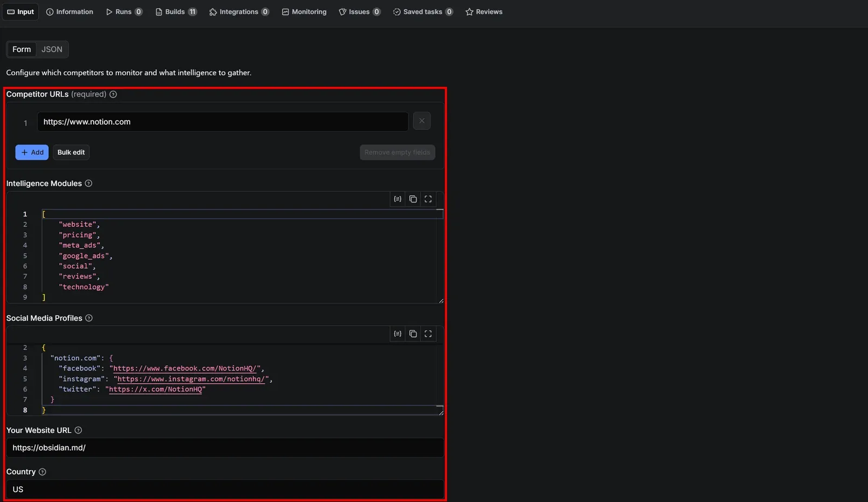This screenshot has width=868, height=502.
Task: Open Bulk edit for URLs
Action: pos(71,152)
